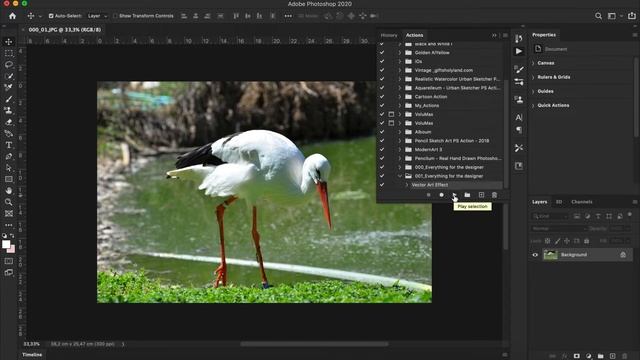Open the Clone Source dock icon
This screenshot has height=360, width=640.
pos(519,99)
